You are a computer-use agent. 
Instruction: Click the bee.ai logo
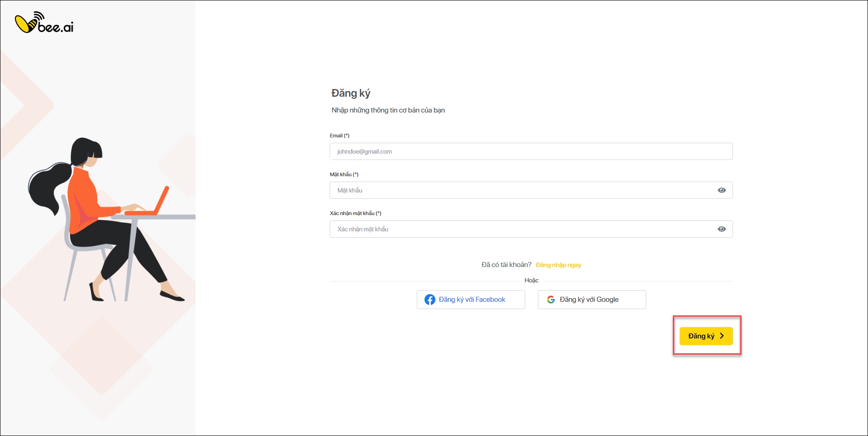(44, 23)
